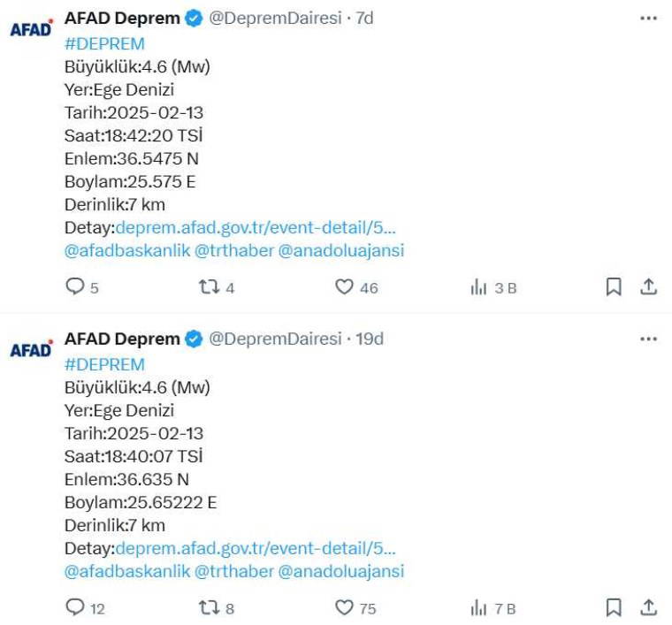This screenshot has height=625, width=672.
Task: Reply to the 18:42:20 earthquake tweet
Action: 76,286
